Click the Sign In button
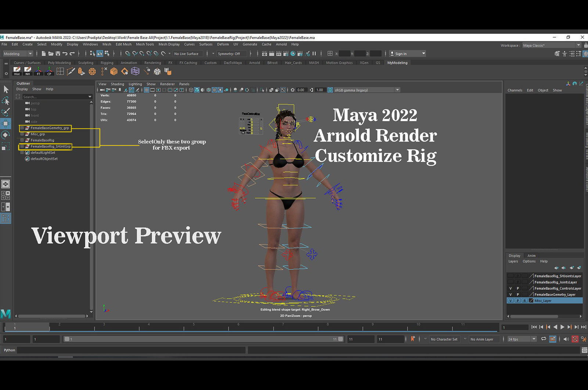 point(408,54)
